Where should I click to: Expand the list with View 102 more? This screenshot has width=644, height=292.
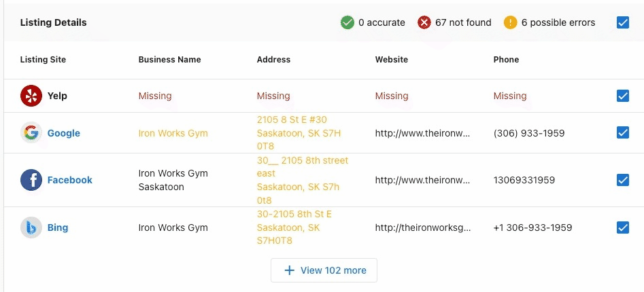(x=324, y=270)
